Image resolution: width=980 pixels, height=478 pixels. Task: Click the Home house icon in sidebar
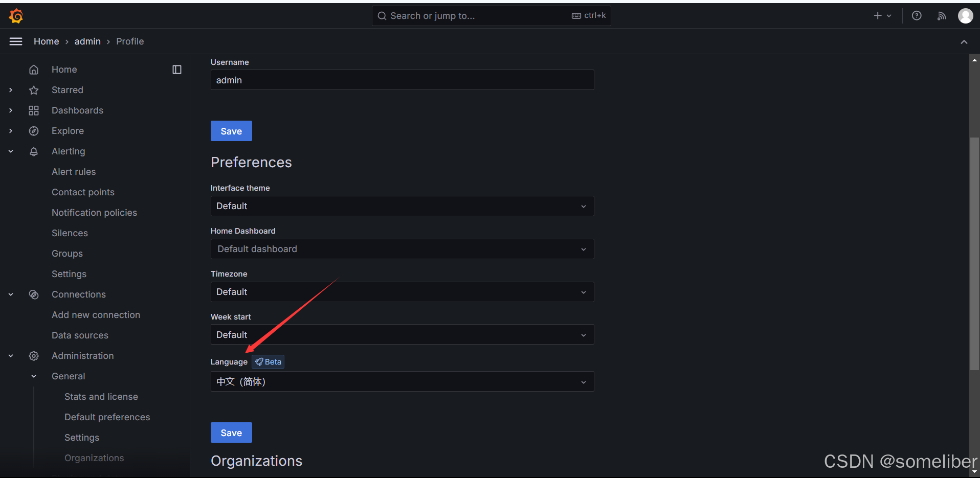[34, 70]
